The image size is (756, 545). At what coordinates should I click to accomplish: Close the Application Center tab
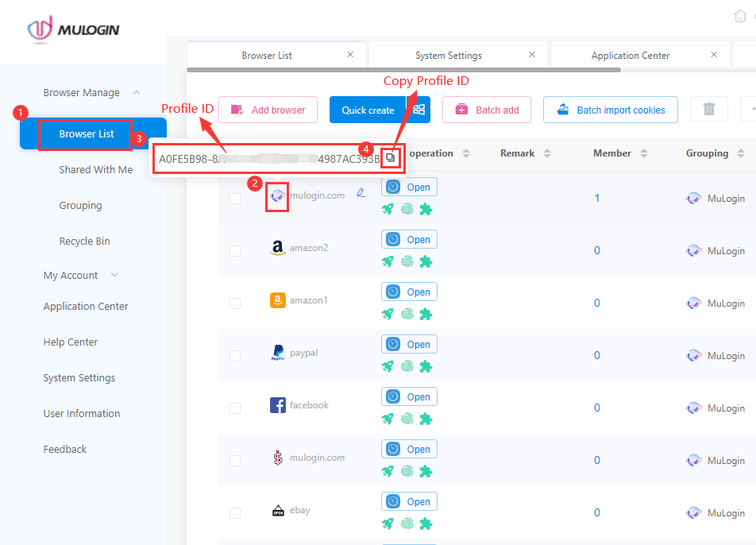pos(714,55)
